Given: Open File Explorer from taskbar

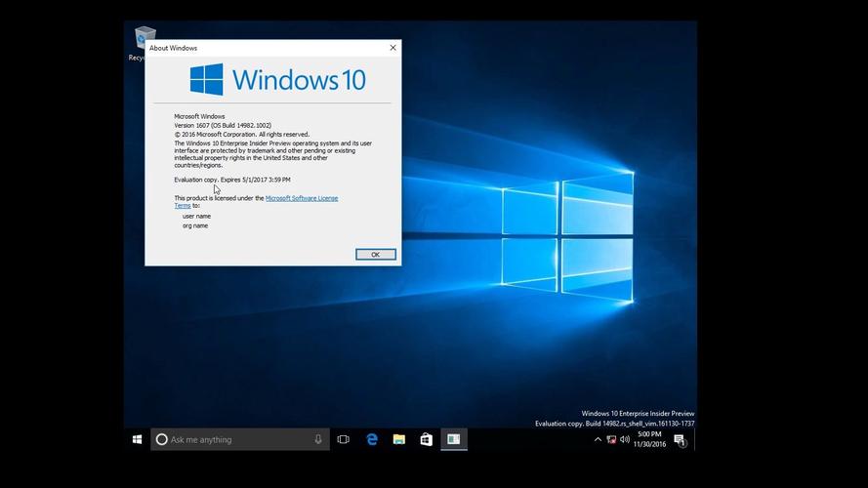Looking at the screenshot, I should tap(399, 439).
